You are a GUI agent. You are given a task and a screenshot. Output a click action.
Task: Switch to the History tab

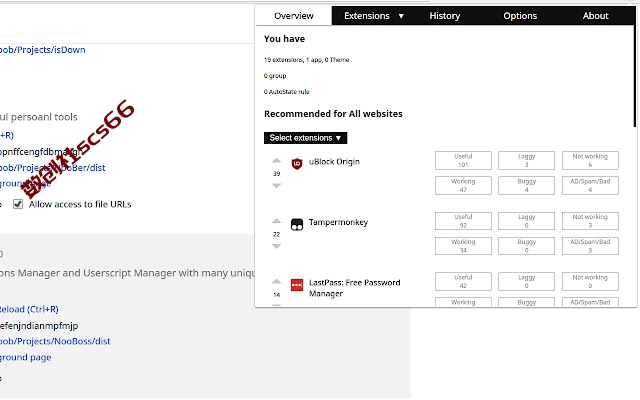coord(444,16)
